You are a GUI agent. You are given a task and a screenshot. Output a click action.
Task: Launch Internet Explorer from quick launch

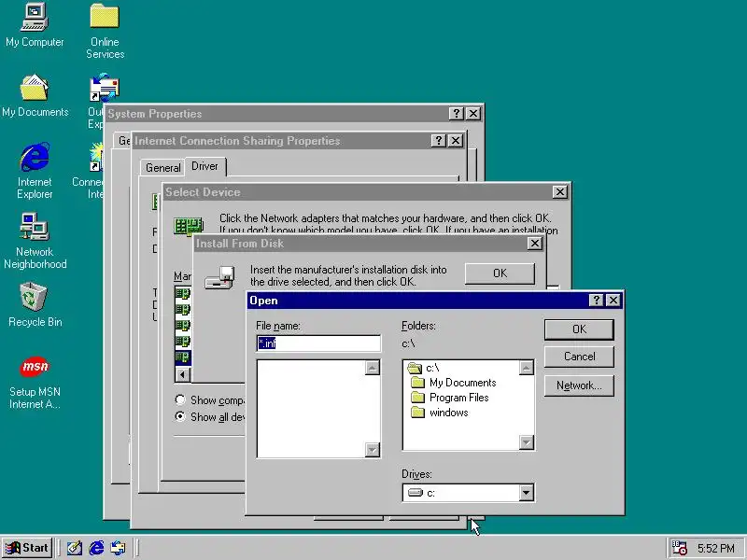(x=96, y=548)
